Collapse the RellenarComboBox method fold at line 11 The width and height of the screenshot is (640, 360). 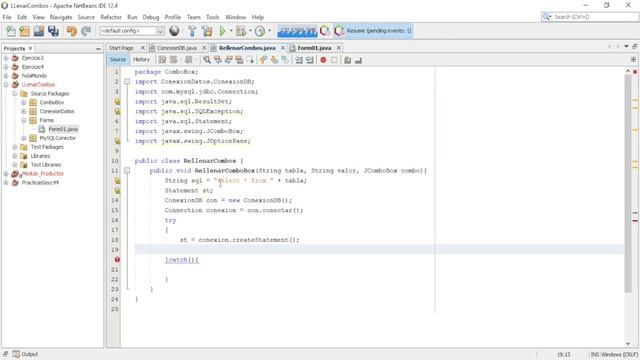(x=127, y=171)
